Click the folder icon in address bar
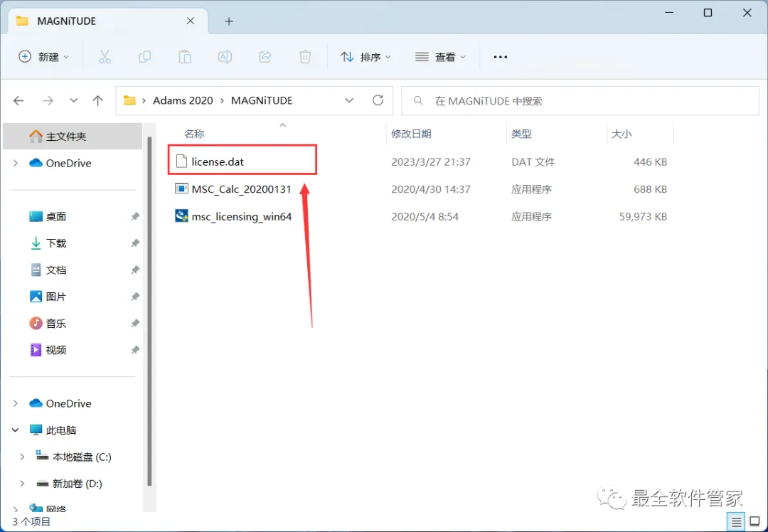This screenshot has height=532, width=768. coord(129,100)
